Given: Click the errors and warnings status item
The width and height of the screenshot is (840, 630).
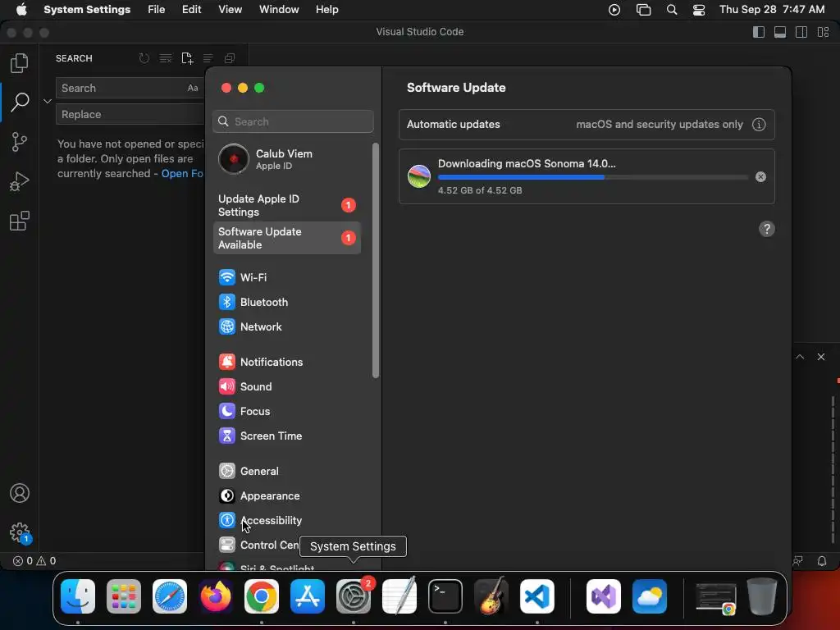Looking at the screenshot, I should coord(34,561).
